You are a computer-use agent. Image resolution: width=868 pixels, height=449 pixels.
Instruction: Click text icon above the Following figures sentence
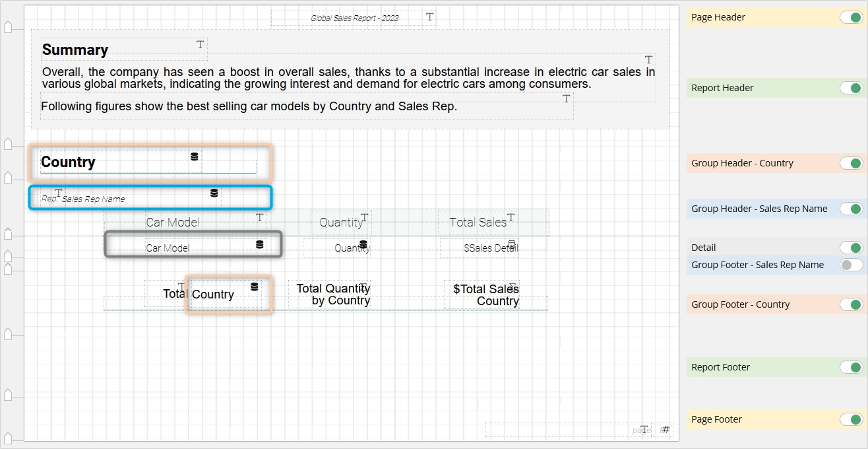pos(566,99)
